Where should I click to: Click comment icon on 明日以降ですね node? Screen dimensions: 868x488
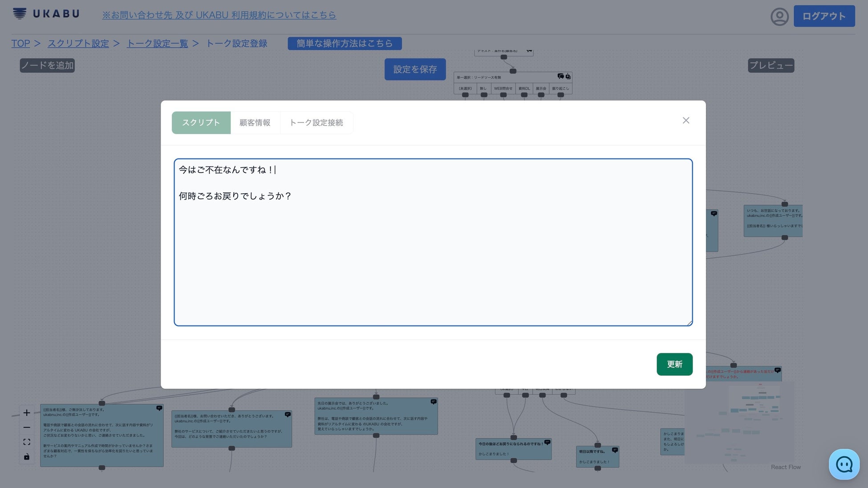pos(615,450)
